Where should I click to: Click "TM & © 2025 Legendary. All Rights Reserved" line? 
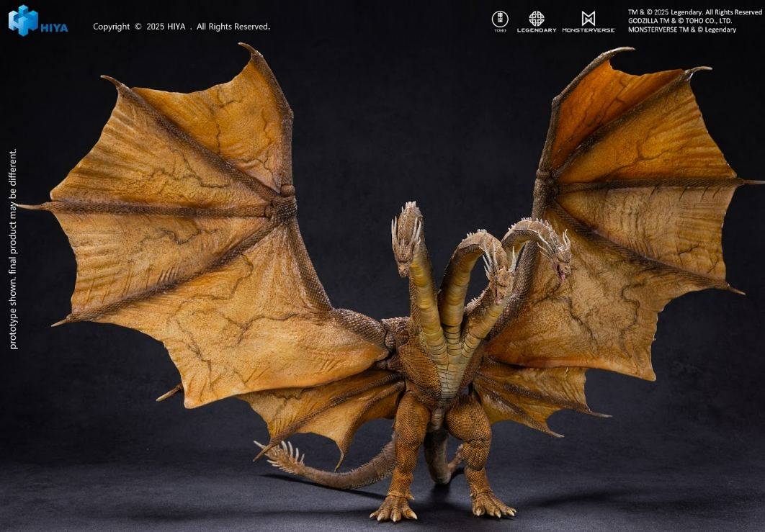coord(694,12)
